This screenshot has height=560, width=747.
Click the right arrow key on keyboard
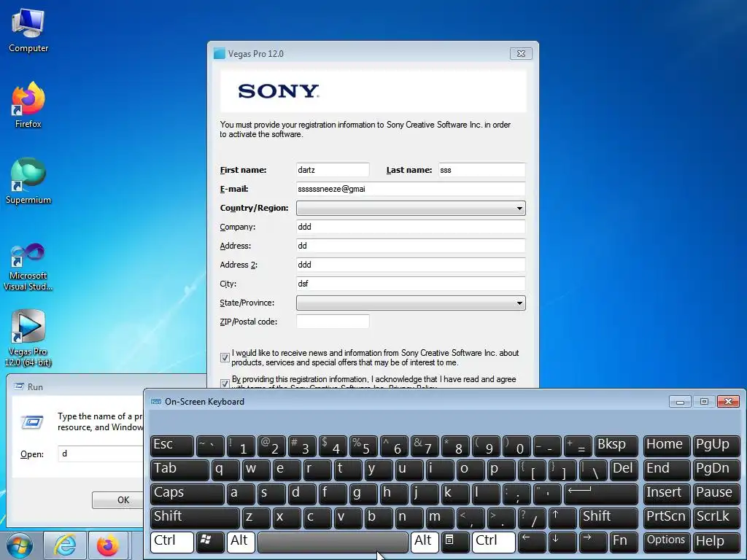[593, 542]
